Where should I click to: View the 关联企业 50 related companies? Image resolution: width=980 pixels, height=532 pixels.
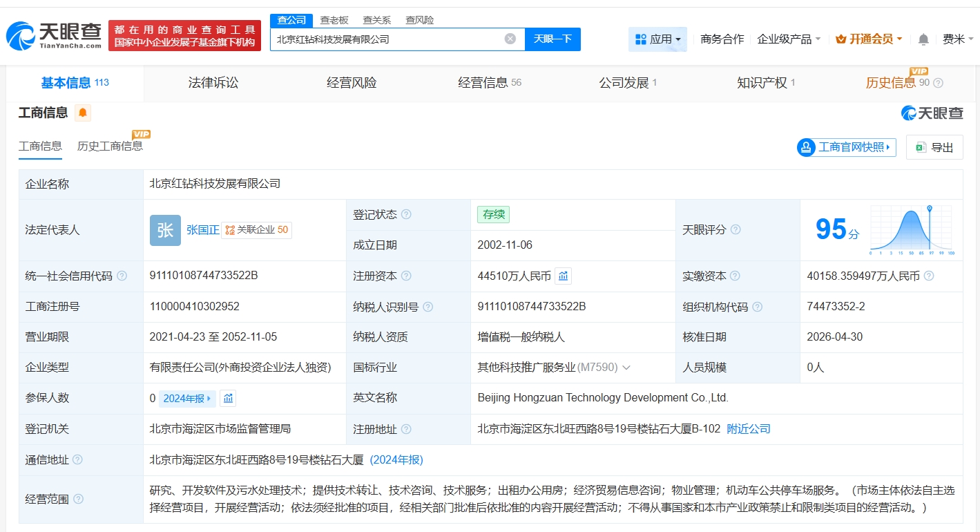[256, 230]
